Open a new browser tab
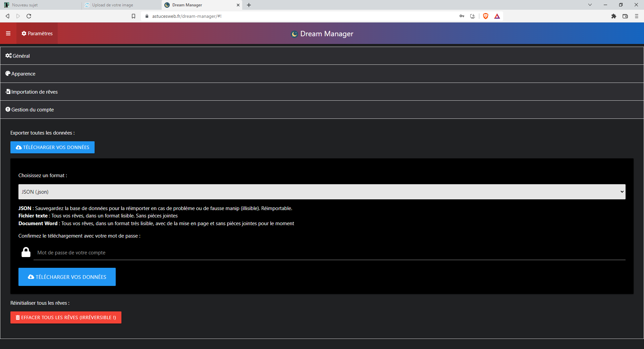Screen dimensions: 644x349 (249, 5)
